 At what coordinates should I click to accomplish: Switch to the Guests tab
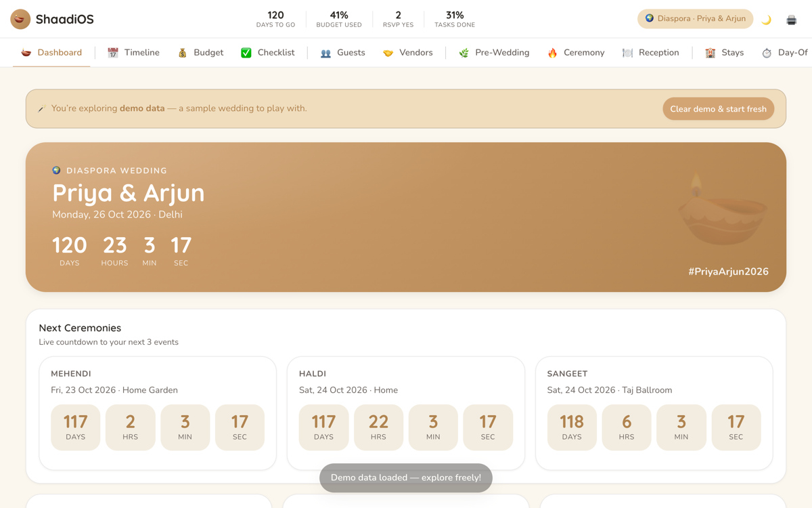(x=342, y=53)
